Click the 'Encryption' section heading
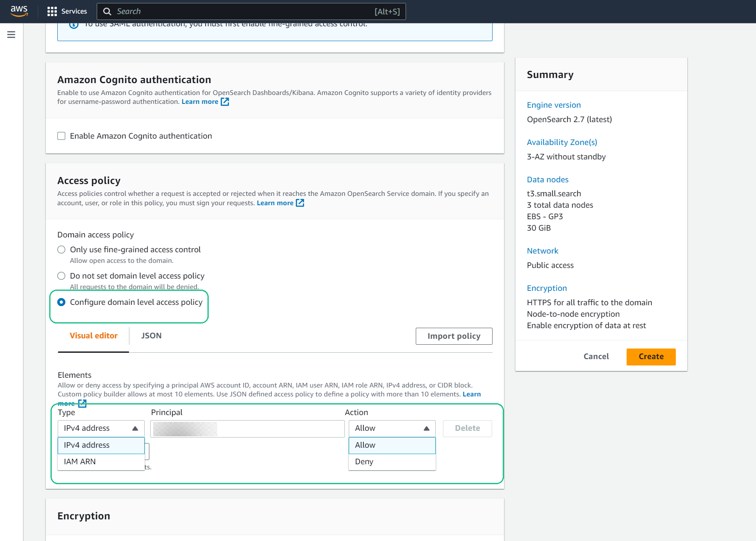This screenshot has height=541, width=756. pos(84,516)
